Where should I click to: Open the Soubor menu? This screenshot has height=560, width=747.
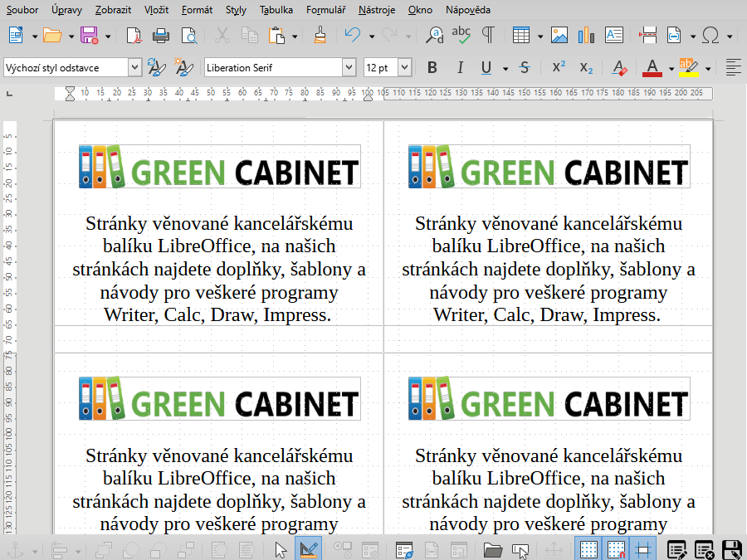22,9
